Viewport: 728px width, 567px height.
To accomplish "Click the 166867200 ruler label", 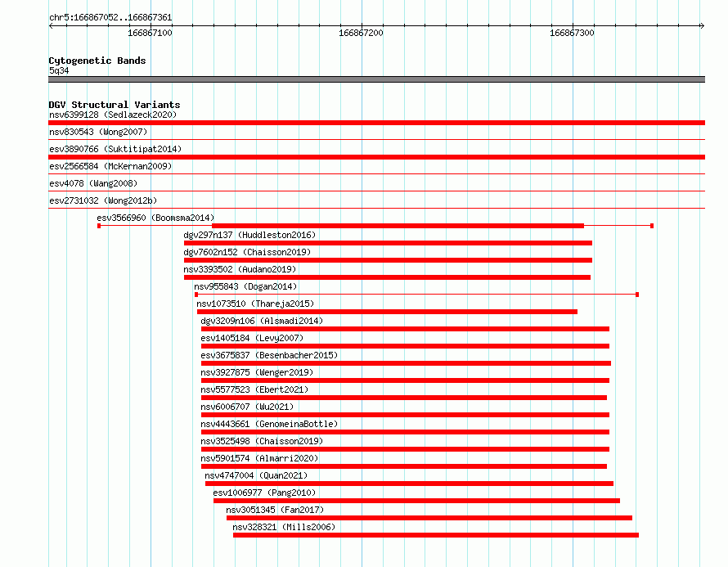I will 361,33.
